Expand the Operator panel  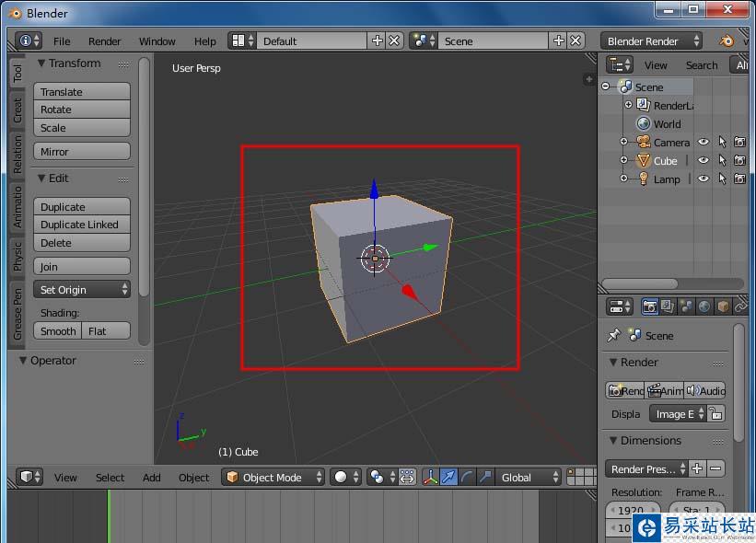coord(23,361)
